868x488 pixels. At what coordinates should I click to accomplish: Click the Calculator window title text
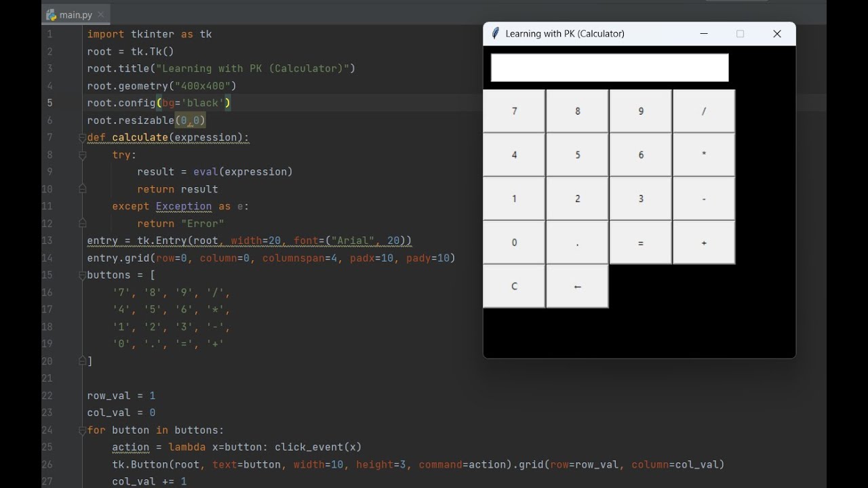pyautogui.click(x=565, y=34)
